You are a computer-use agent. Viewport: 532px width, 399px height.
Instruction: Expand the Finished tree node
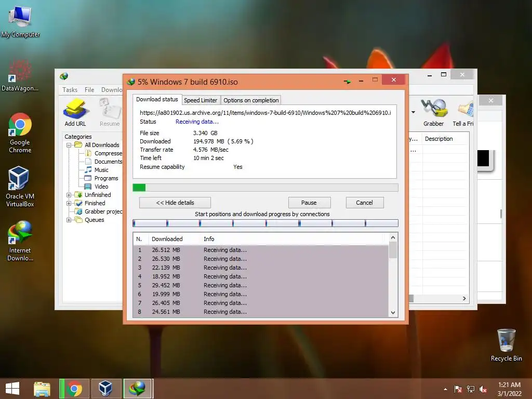[69, 203]
